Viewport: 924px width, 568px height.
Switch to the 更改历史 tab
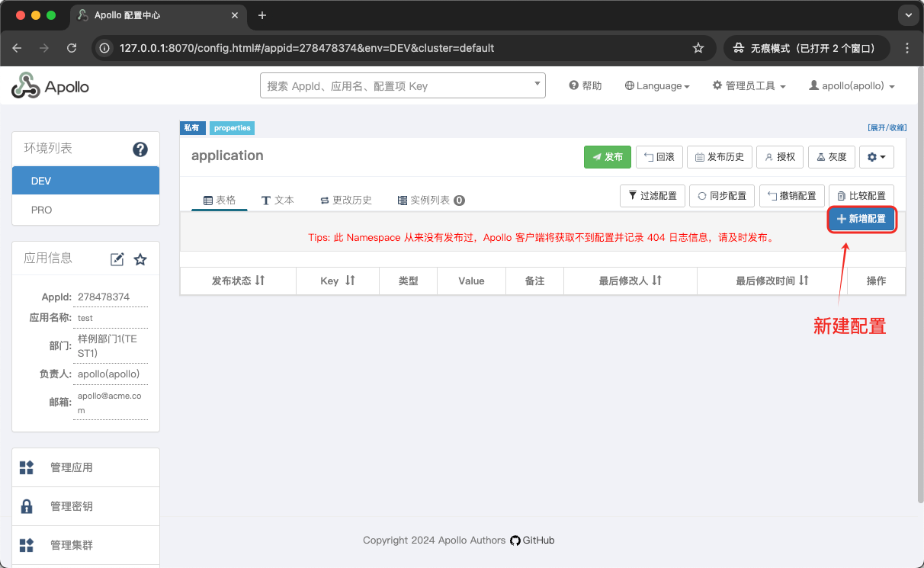(x=345, y=200)
